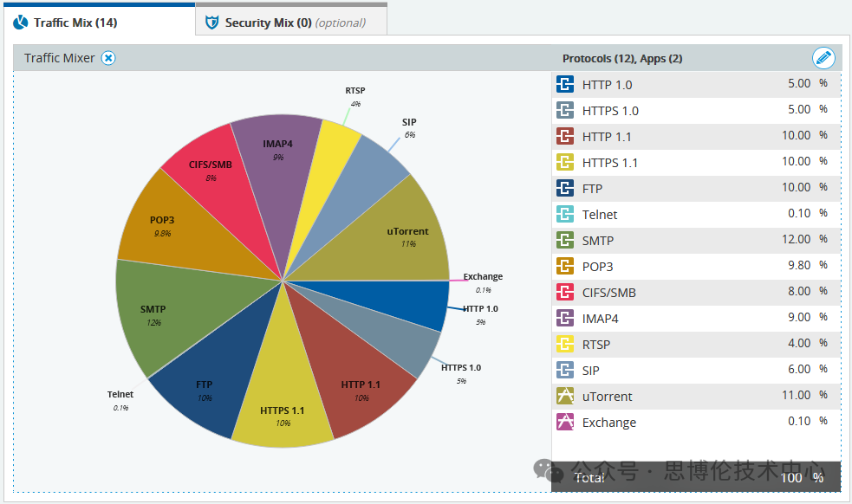Close the Traffic Mixer with the X icon

click(x=107, y=58)
